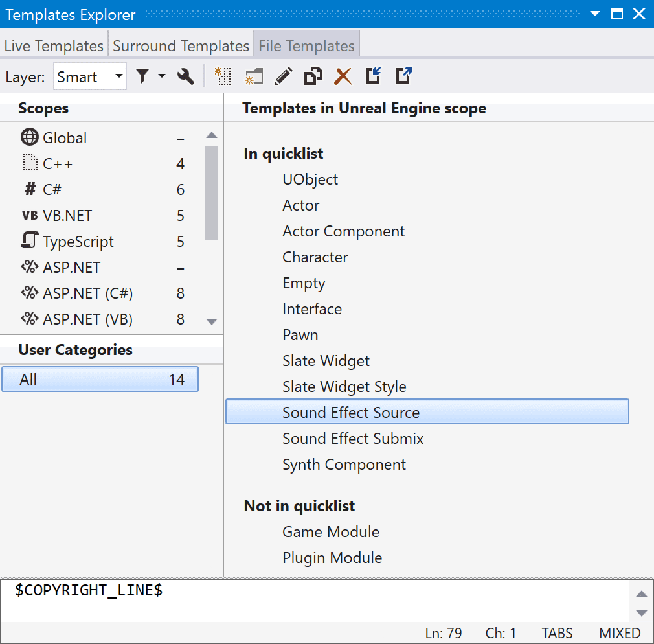Screen dimensions: 654x644
Task: Close the Templates Explorer window
Action: tap(638, 14)
